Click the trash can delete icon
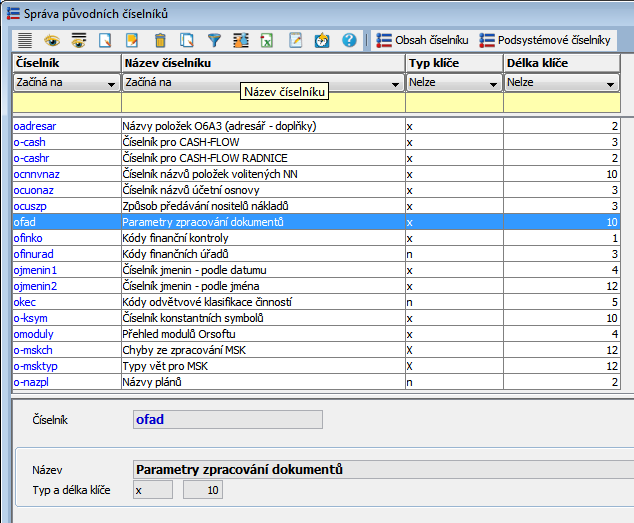This screenshot has width=634, height=523. tap(160, 41)
